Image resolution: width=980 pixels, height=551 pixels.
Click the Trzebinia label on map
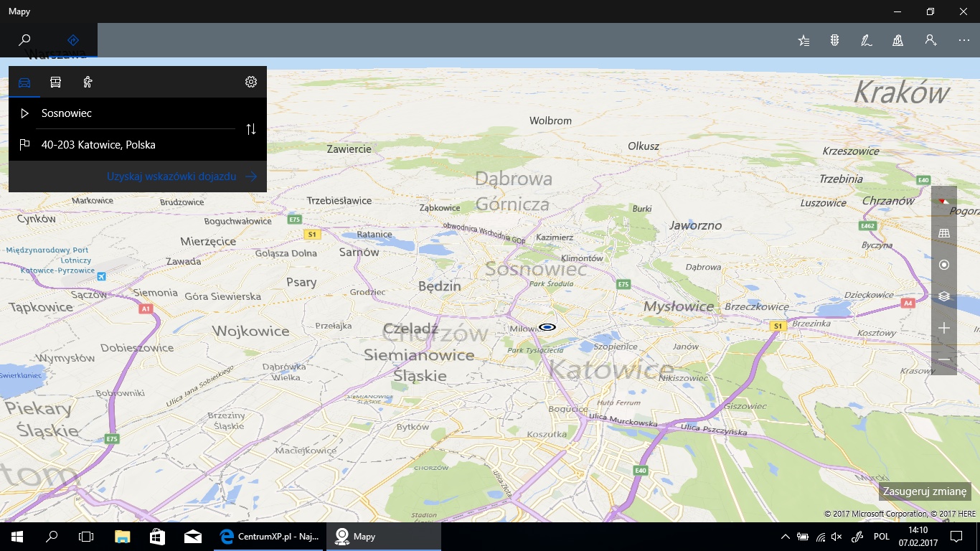point(841,179)
